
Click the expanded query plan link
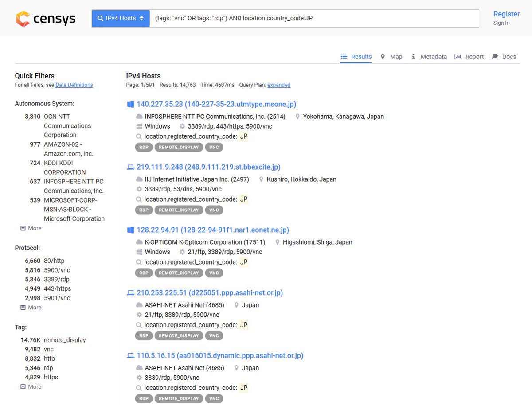(x=279, y=85)
